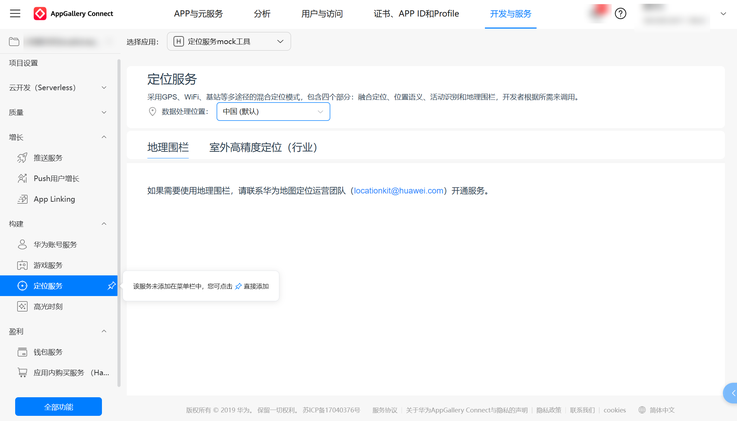The image size is (737, 421).
Task: Open the hamburger menu icon
Action: 15,14
